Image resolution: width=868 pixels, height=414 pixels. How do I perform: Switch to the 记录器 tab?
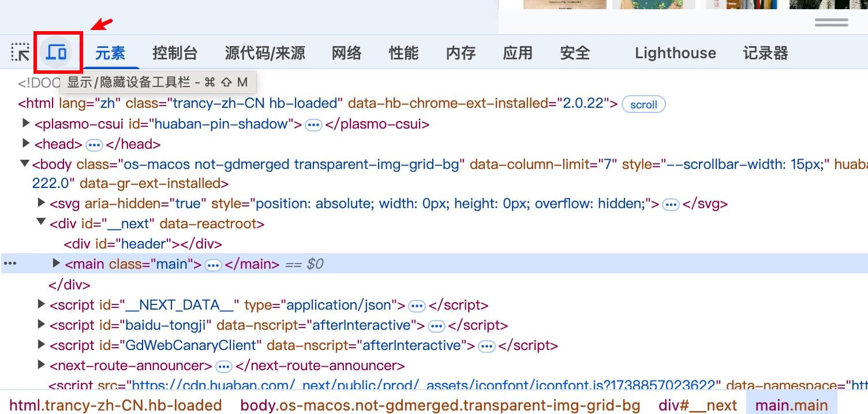point(765,53)
